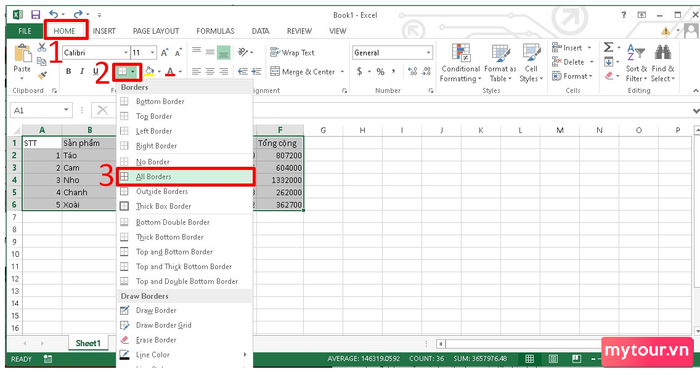Switch to the FORMULAS tab

pos(215,31)
